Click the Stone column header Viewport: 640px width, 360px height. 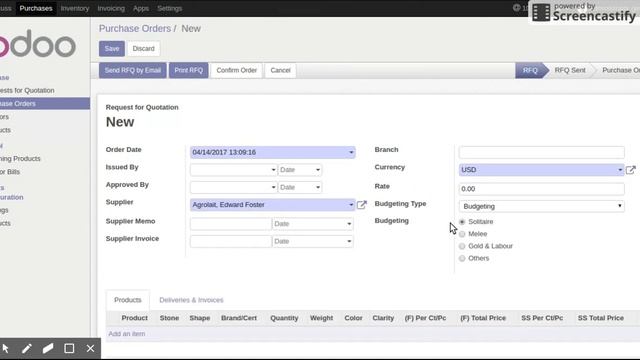pyautogui.click(x=169, y=318)
